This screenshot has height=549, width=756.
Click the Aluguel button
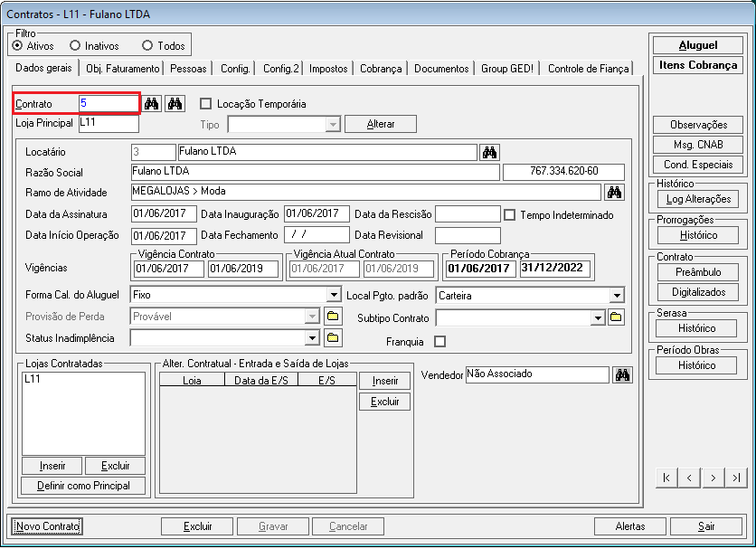pyautogui.click(x=697, y=45)
